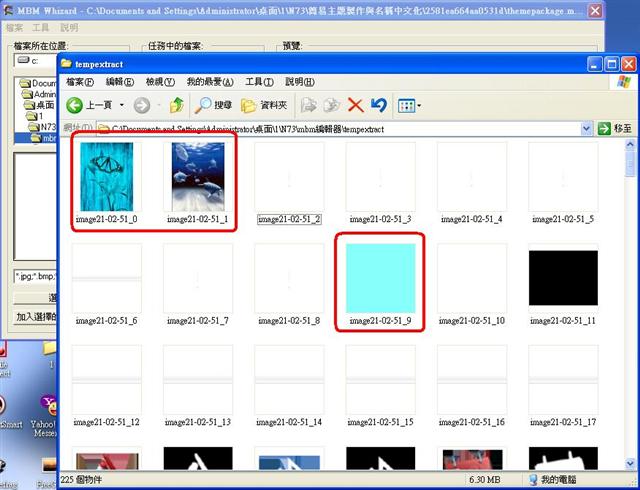Click file name label image21-02-51_8
640x490 pixels.
click(x=289, y=321)
